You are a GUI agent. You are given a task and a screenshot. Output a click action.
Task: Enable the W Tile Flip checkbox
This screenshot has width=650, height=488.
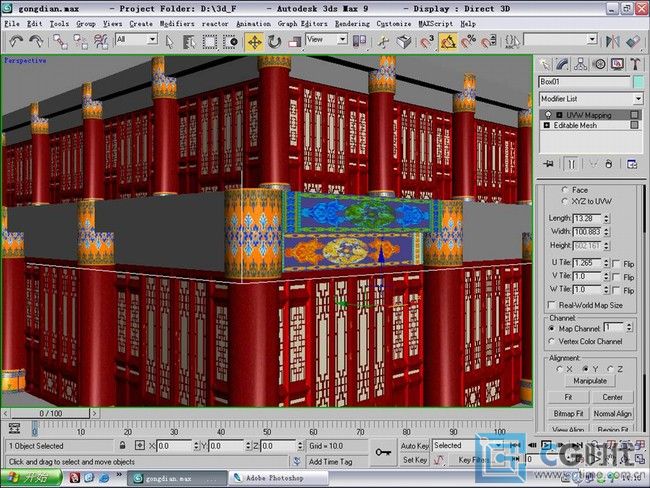tap(616, 290)
